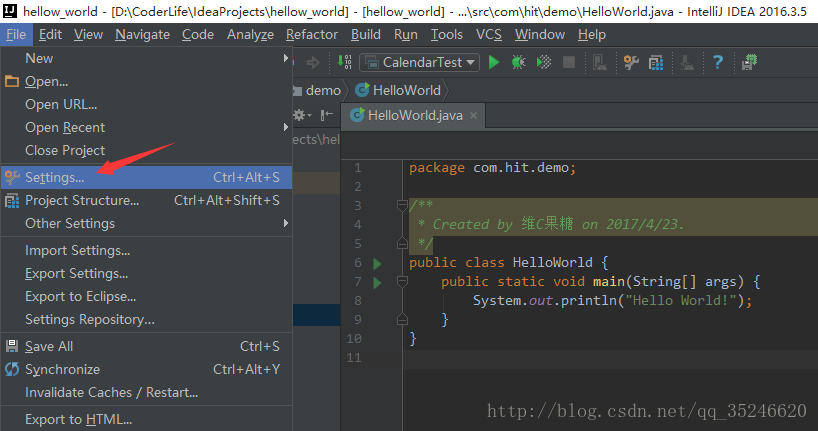Choose Project Structure... menu entry
The image size is (818, 431).
tap(147, 200)
